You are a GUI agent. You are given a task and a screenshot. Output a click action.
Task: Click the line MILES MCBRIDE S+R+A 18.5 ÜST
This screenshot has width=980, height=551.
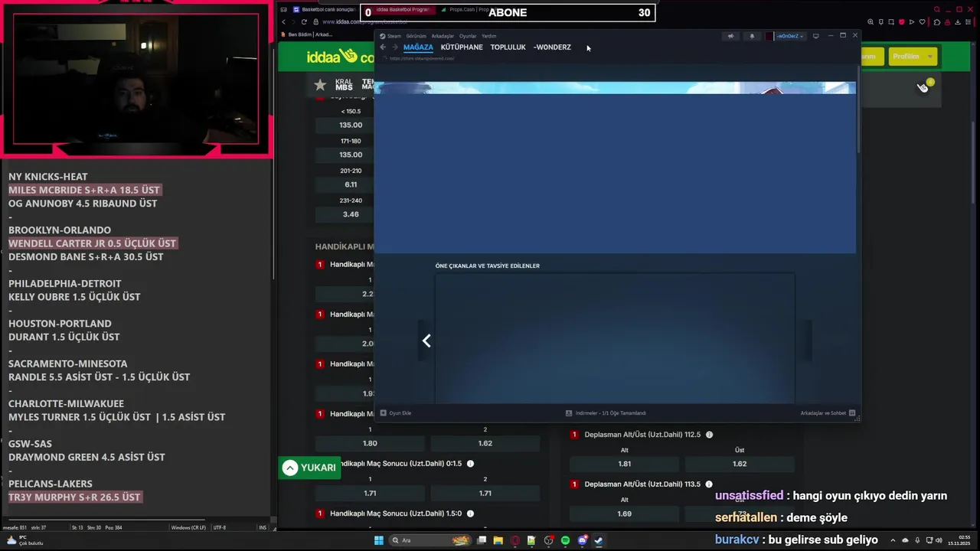(84, 190)
